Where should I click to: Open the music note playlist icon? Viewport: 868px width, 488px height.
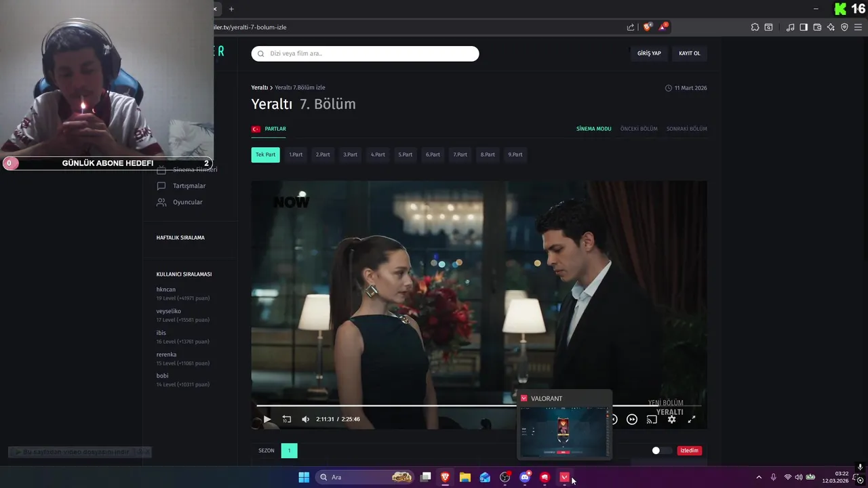click(790, 27)
